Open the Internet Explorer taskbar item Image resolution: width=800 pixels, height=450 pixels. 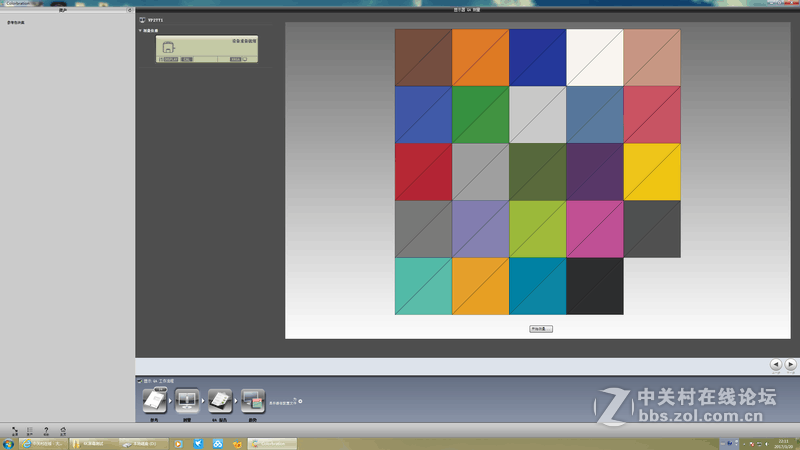38,443
